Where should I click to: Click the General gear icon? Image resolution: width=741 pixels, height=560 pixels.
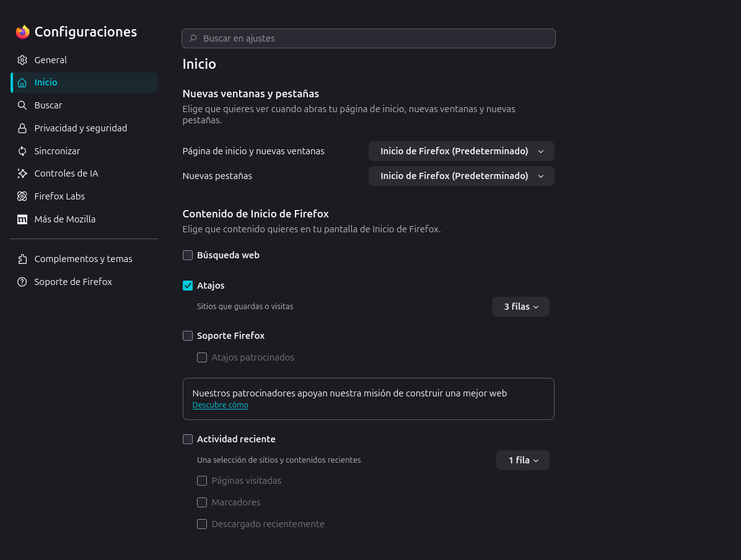click(x=22, y=60)
